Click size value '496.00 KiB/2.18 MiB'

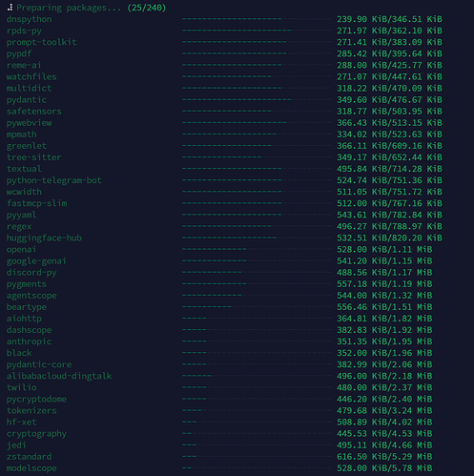click(x=384, y=376)
